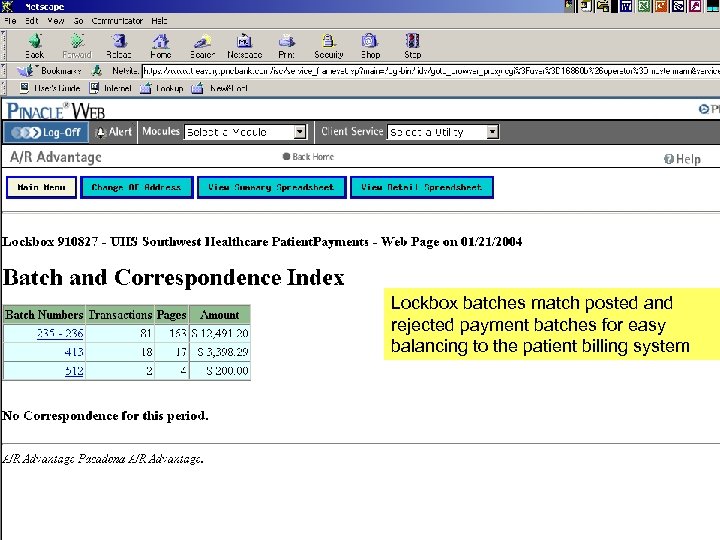Click the Batch and Correspondence Index heading

coord(174,277)
